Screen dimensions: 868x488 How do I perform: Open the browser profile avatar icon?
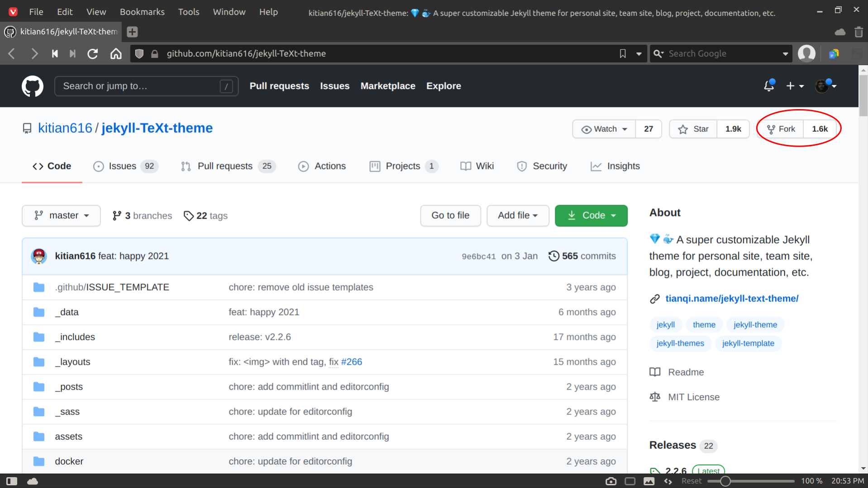(806, 53)
